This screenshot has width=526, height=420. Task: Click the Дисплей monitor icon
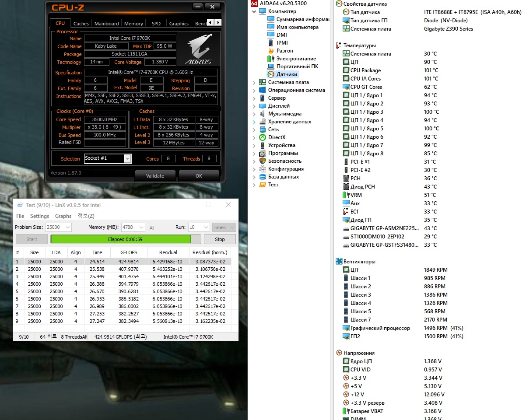[x=263, y=106]
